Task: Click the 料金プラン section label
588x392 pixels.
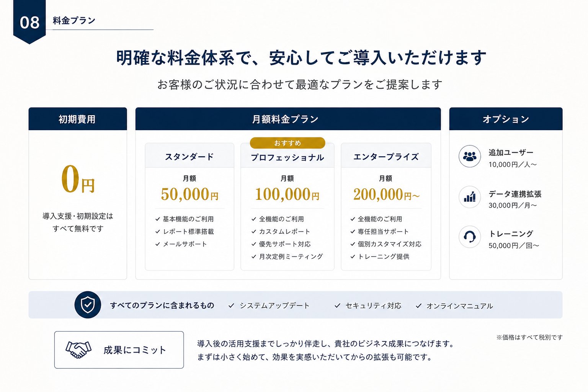Action: point(74,21)
